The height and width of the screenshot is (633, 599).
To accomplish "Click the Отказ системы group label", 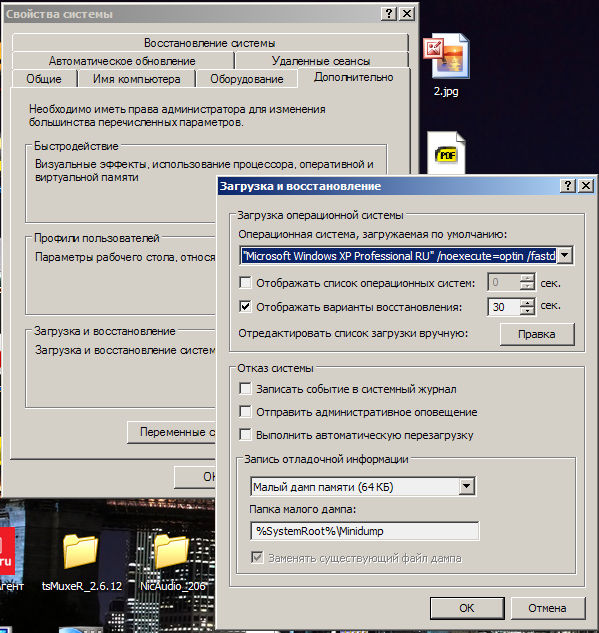I will 275,368.
